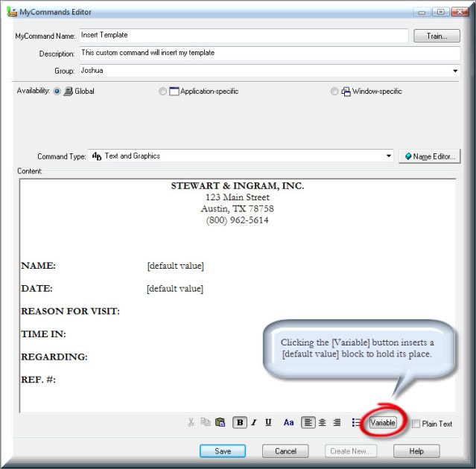Align content text left
This screenshot has height=469, width=476.
[308, 422]
